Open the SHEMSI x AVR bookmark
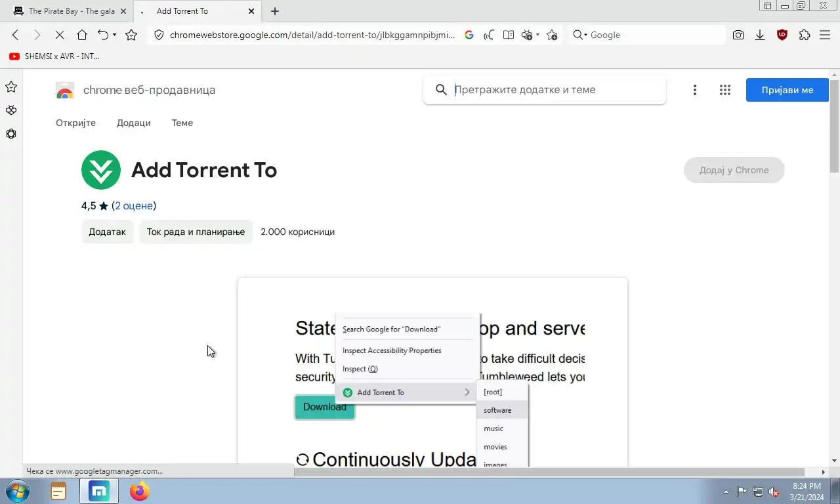 [x=54, y=56]
